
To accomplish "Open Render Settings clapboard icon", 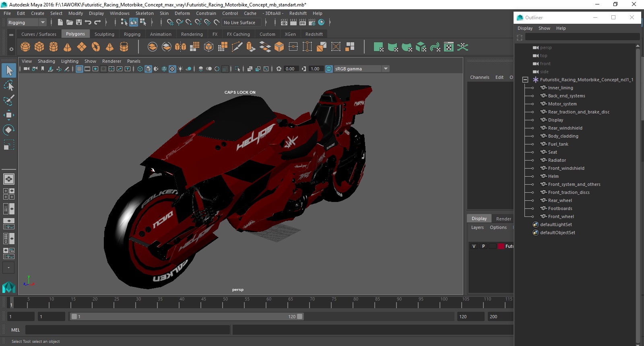I will [x=312, y=23].
